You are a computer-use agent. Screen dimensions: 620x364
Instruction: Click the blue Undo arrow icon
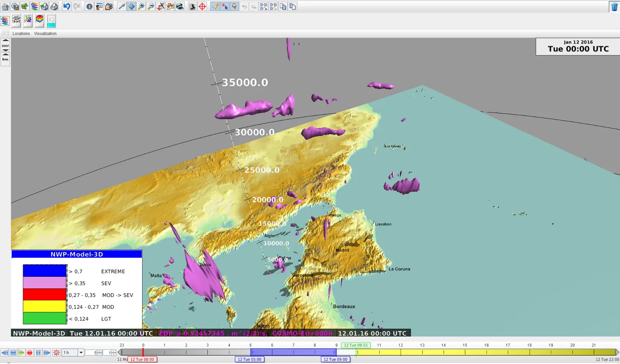coord(66,7)
